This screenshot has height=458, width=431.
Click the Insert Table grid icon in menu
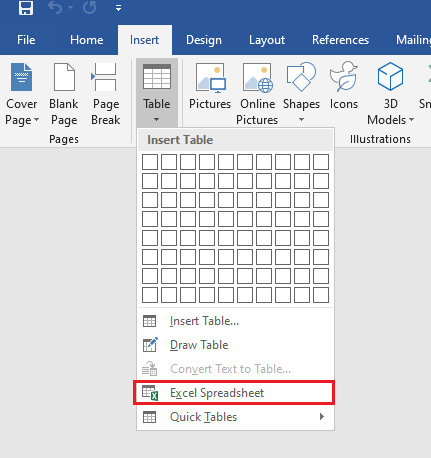click(149, 321)
